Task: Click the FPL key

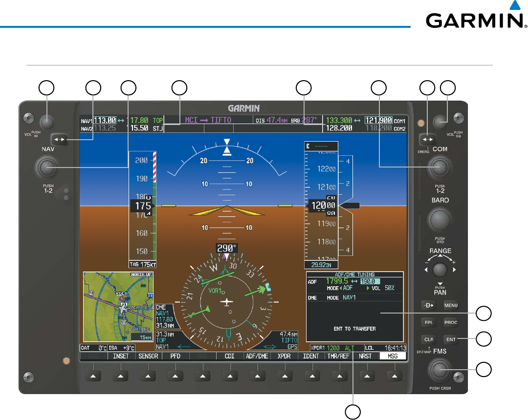Action: coord(429,322)
